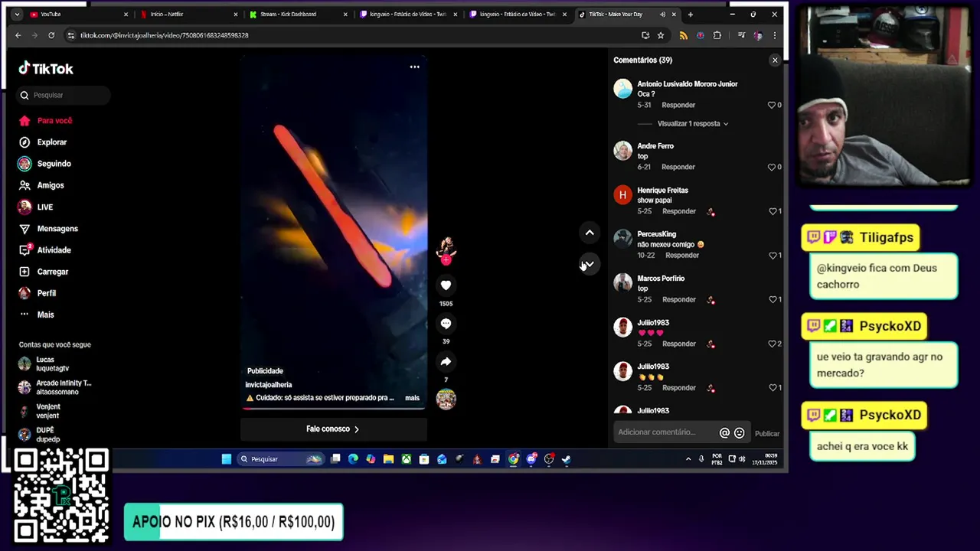Reply to Henrique Freitas's comment
Image resolution: width=980 pixels, height=551 pixels.
pos(679,211)
